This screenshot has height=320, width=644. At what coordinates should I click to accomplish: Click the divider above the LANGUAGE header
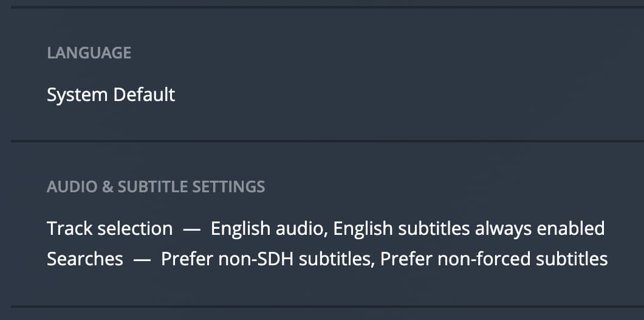point(322,7)
